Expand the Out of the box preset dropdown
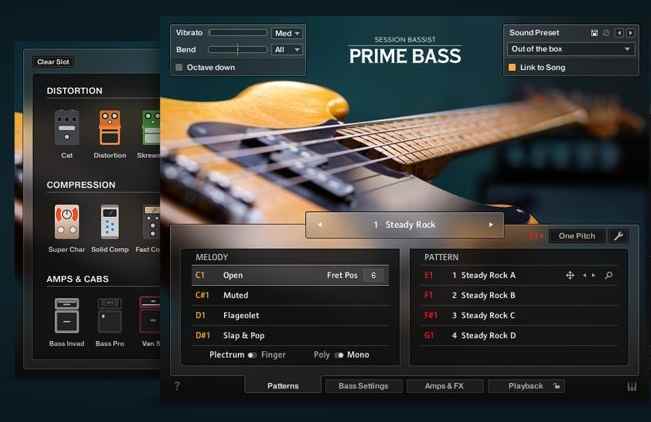The image size is (651, 422). tap(570, 49)
